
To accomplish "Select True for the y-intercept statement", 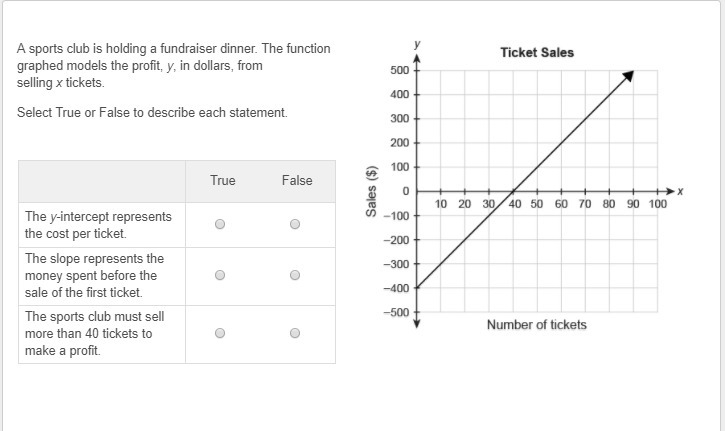I will point(220,224).
